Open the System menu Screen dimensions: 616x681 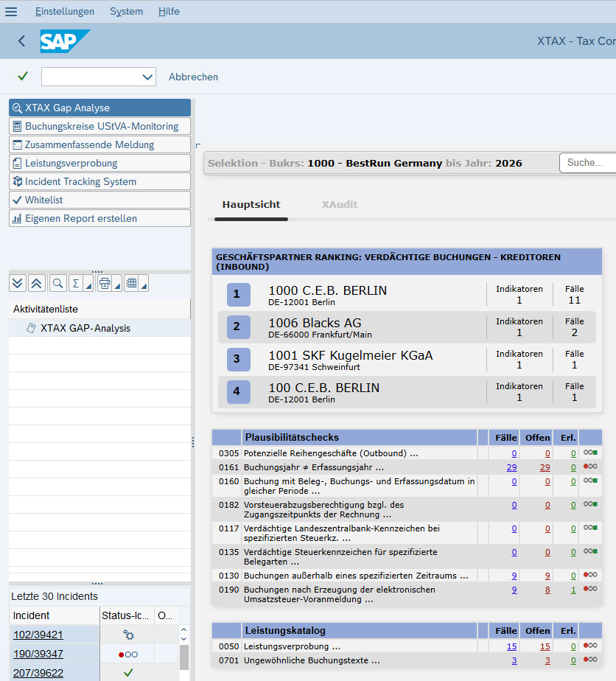tap(126, 11)
